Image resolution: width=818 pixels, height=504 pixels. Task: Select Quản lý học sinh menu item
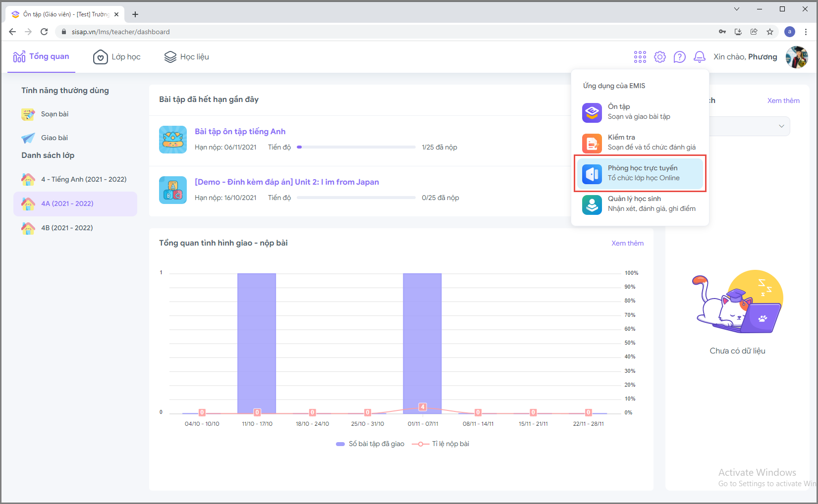pos(640,204)
